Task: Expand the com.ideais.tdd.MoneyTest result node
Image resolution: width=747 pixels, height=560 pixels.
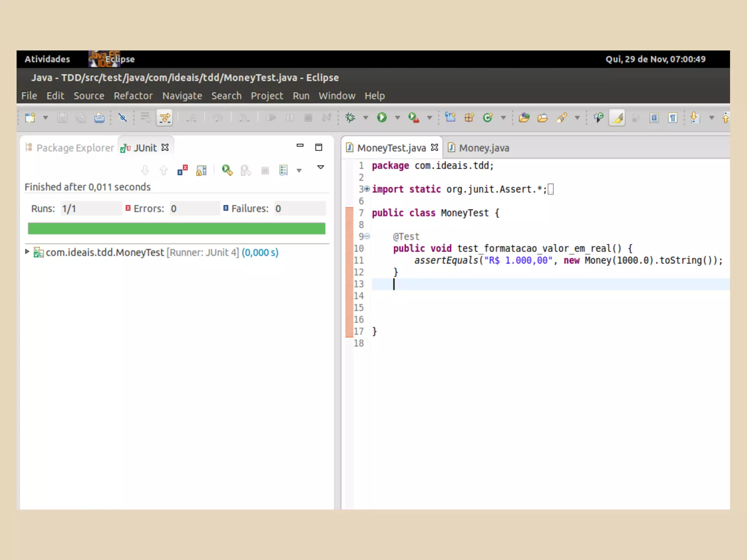Action: coord(27,252)
